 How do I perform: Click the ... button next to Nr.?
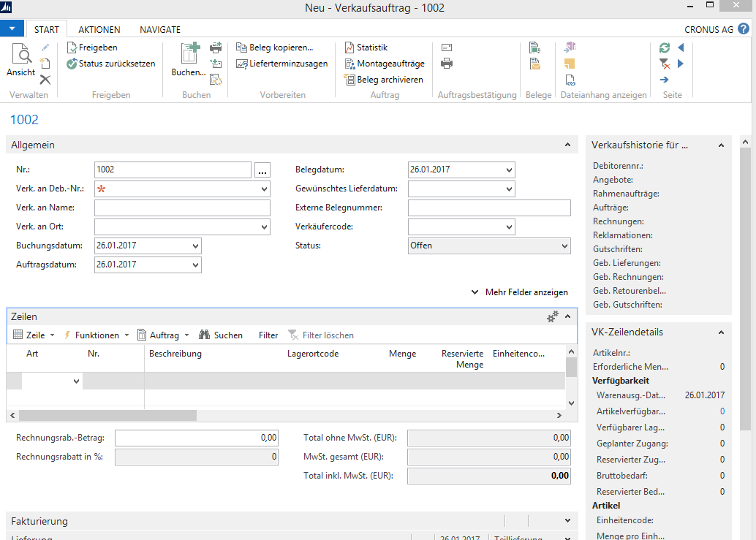262,170
